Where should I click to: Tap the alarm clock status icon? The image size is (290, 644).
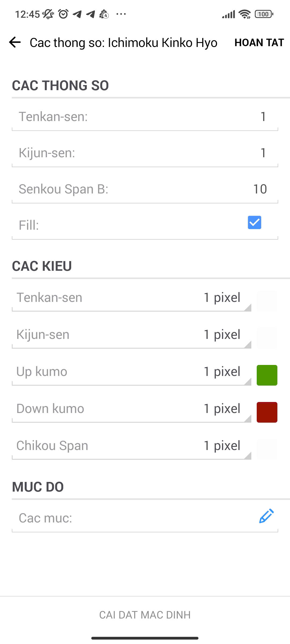point(63,14)
